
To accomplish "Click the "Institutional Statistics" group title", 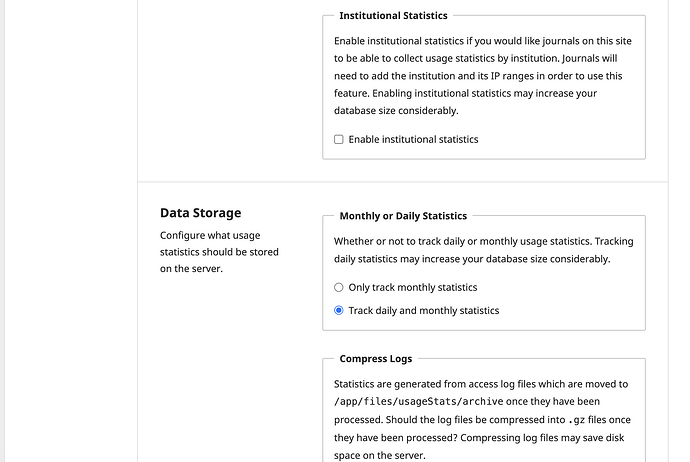I will 393,16.
